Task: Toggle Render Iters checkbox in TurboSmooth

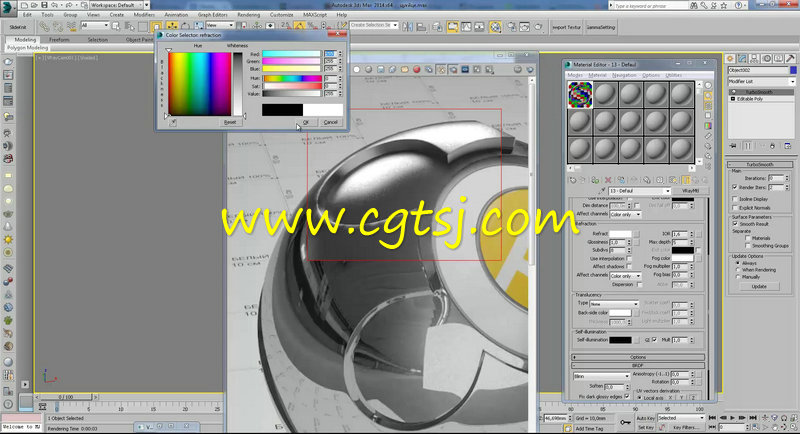Action: [735, 187]
